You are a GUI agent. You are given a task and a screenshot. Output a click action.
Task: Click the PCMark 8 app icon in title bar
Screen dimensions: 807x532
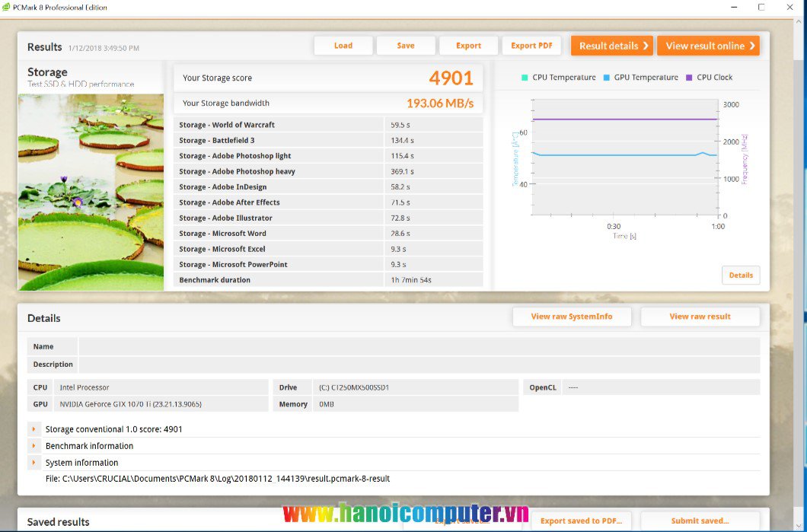click(6, 7)
